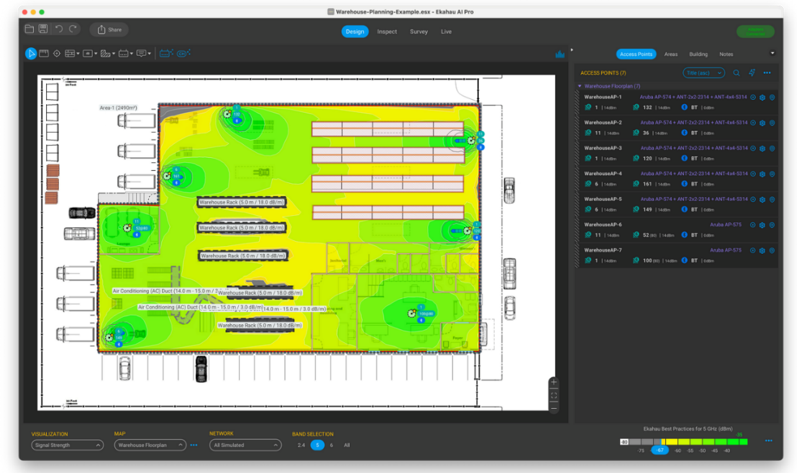
Task: Locate WarehouseAP-6 with its pin icon
Action: [772, 225]
